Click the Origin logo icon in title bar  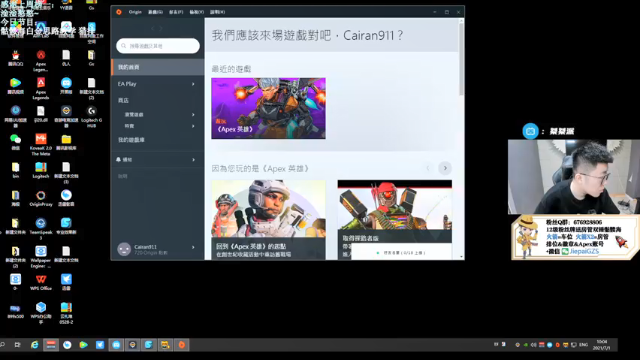point(119,12)
